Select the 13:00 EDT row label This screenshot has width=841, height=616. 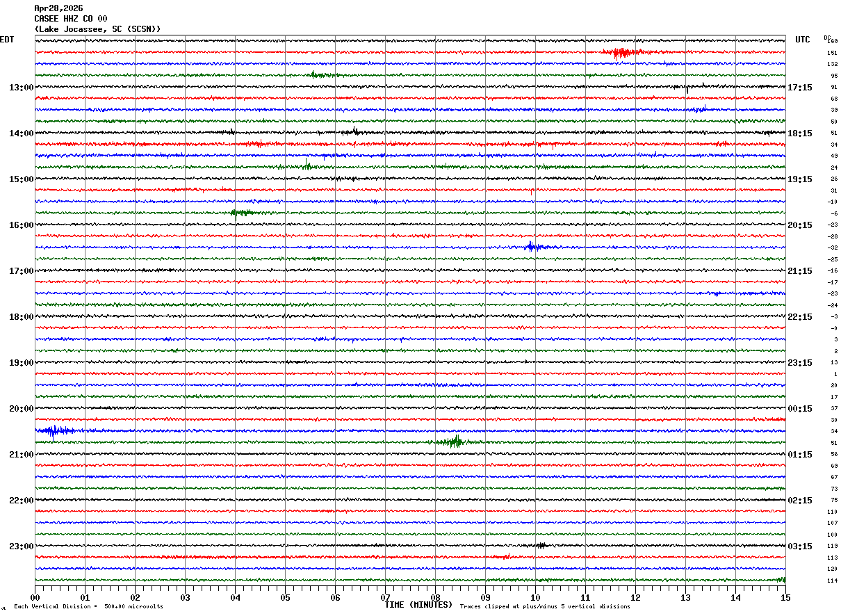(x=21, y=88)
